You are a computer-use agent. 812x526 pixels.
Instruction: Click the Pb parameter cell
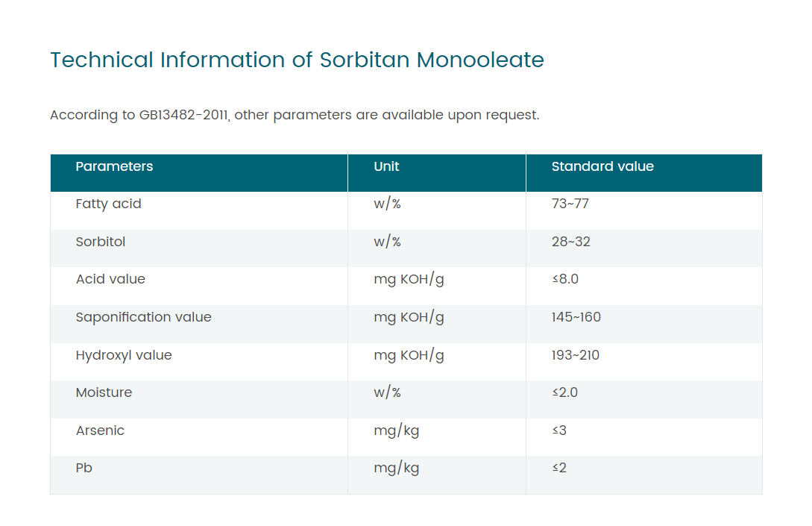pos(84,468)
